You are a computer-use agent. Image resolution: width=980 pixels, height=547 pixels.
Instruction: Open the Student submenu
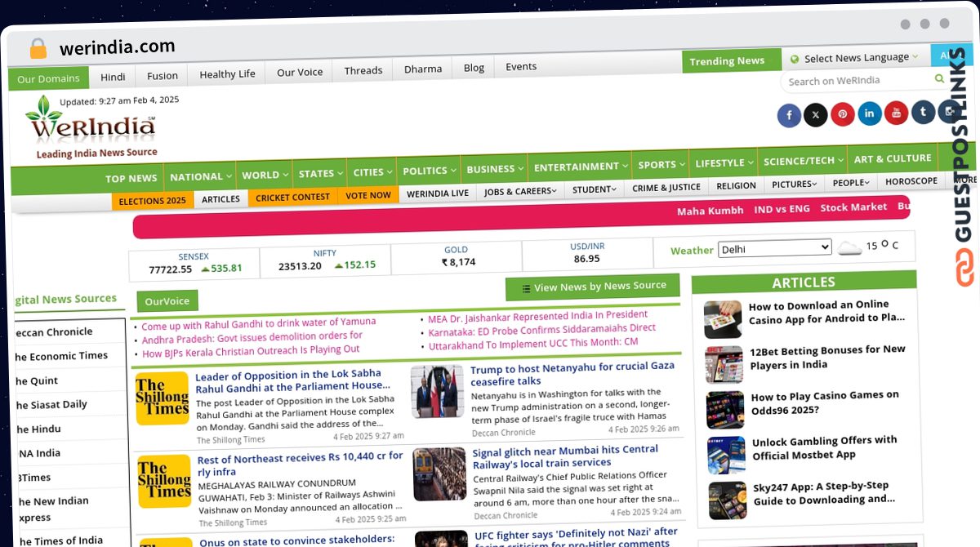[x=595, y=189]
